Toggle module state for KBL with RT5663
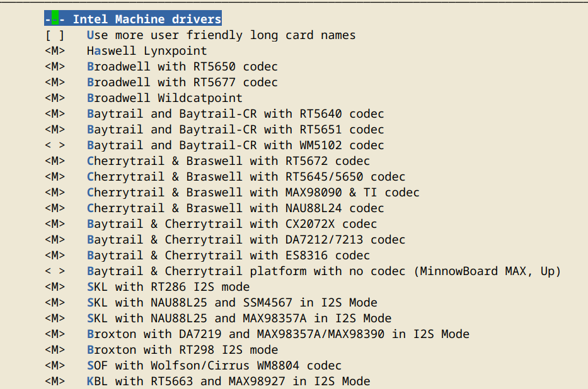This screenshot has height=389, width=588. coord(55,381)
